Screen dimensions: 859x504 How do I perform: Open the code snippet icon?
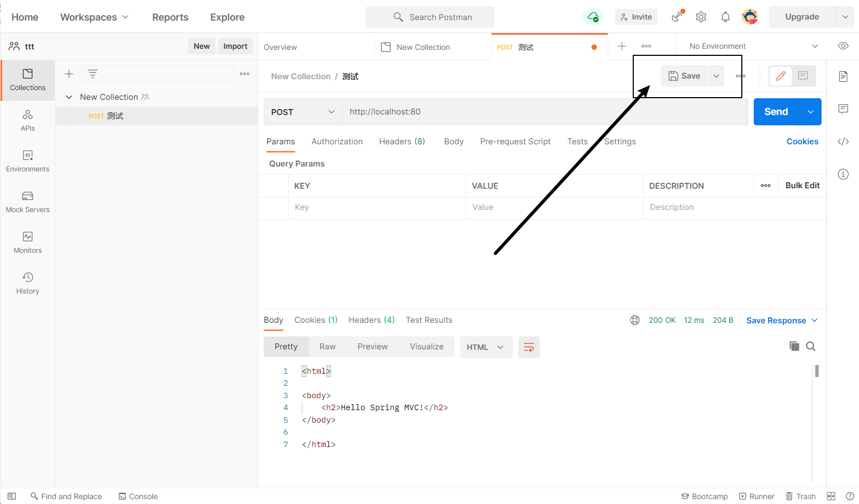(843, 142)
